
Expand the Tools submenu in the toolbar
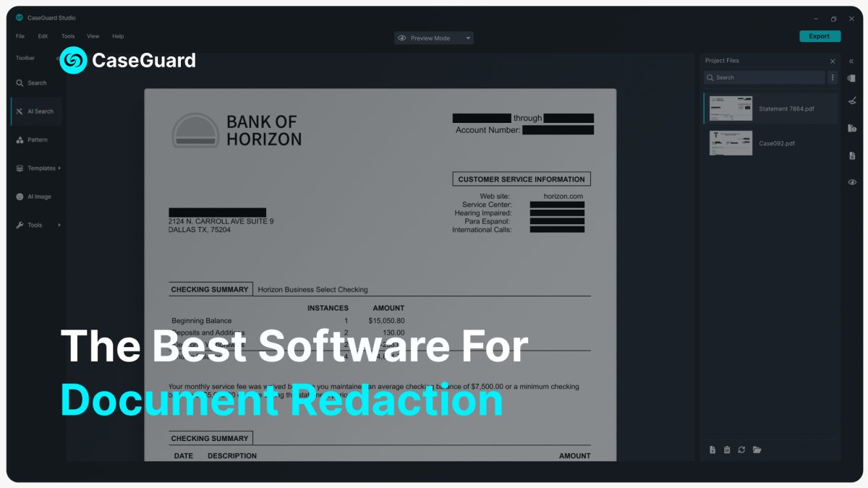tap(38, 226)
